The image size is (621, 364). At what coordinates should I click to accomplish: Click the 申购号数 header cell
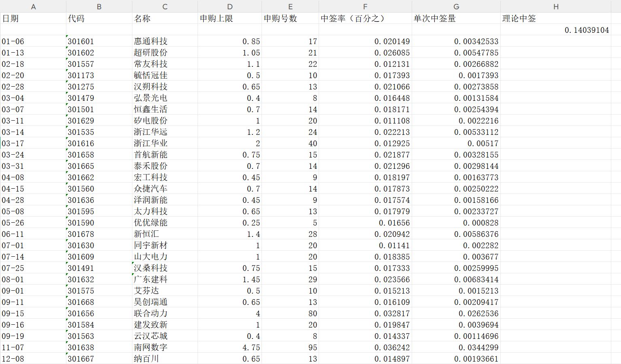coord(290,18)
